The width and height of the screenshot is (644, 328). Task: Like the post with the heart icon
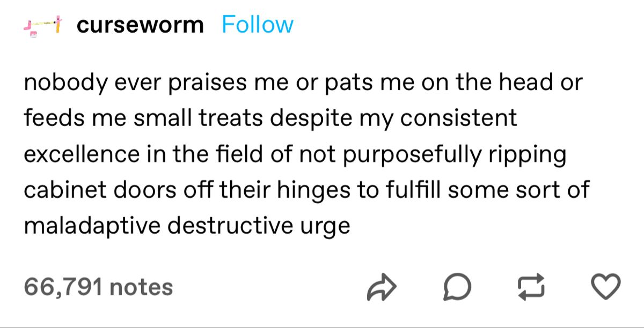coord(607,286)
